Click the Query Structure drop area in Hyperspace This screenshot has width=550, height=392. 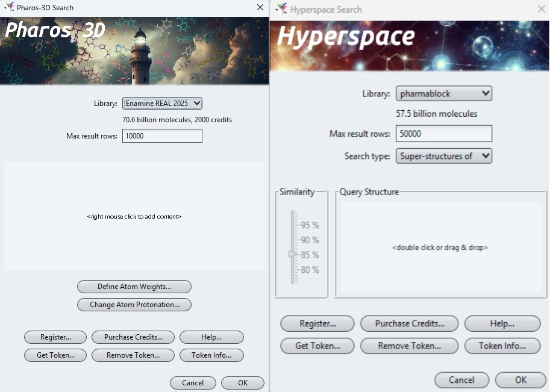click(x=440, y=247)
